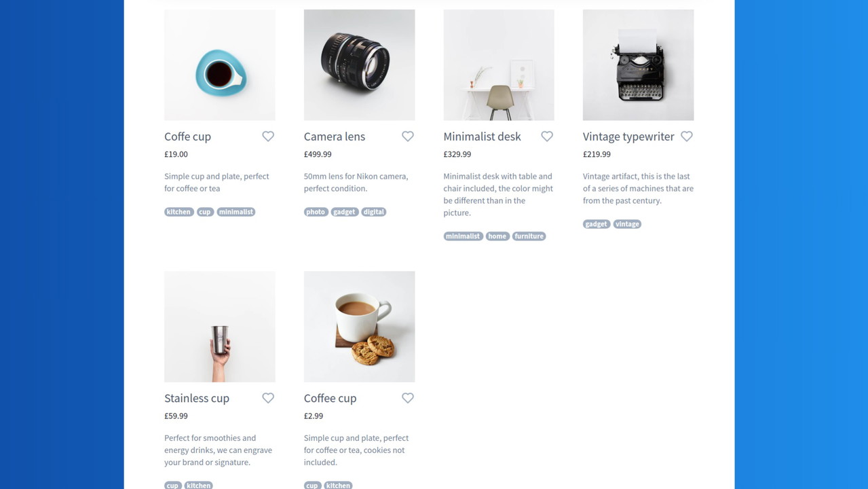This screenshot has width=868, height=489.
Task: Select the 'digital' tag under Camera lens
Action: click(x=373, y=212)
